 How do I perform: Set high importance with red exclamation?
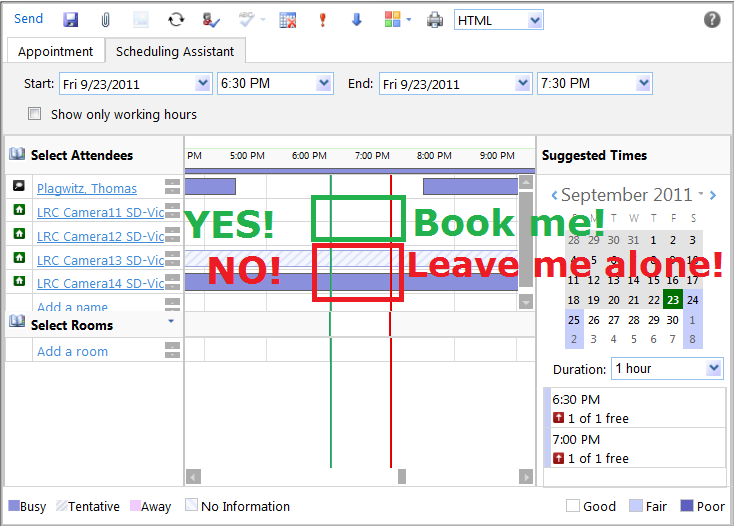point(322,20)
